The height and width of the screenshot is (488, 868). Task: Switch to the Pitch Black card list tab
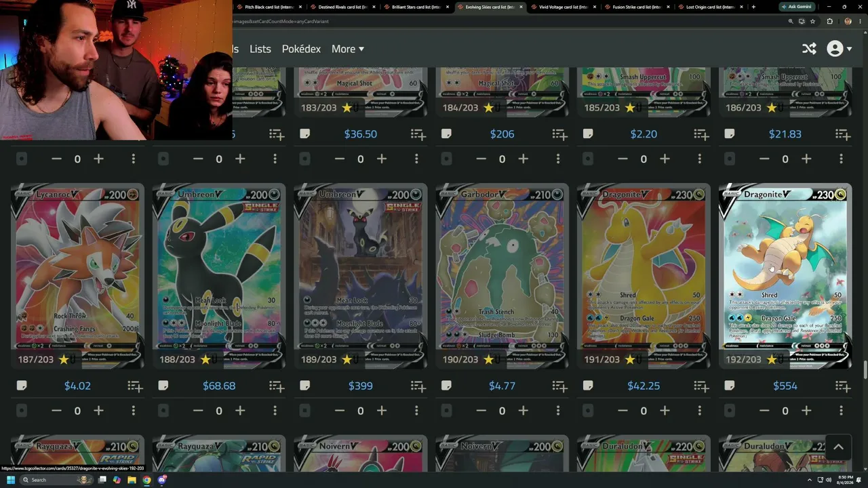(269, 7)
